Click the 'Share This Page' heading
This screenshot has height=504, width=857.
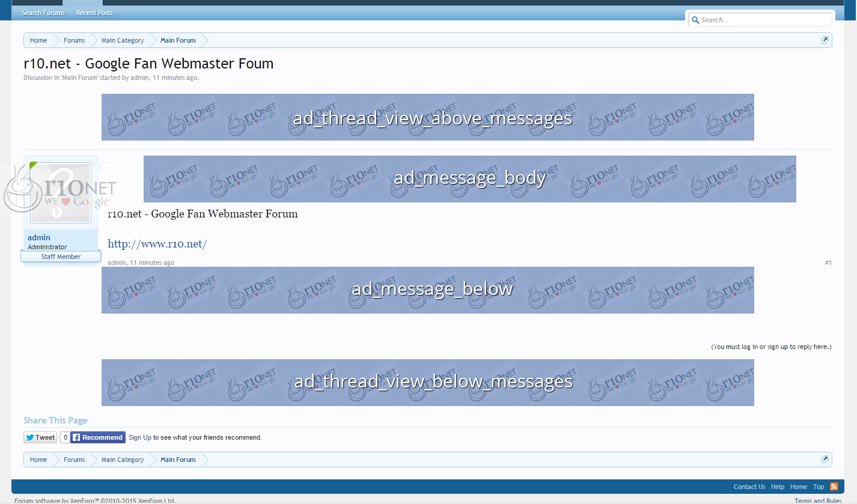click(x=55, y=421)
